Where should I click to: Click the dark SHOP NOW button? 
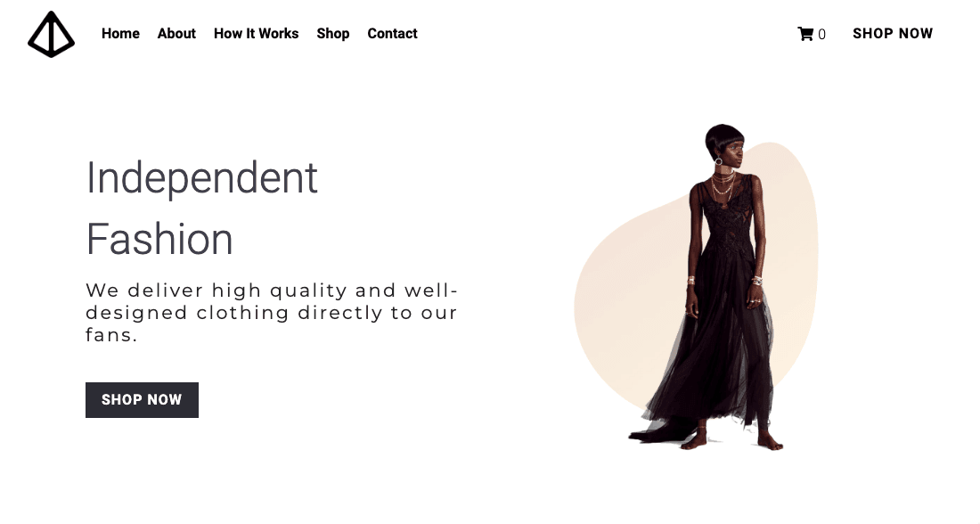[142, 399]
